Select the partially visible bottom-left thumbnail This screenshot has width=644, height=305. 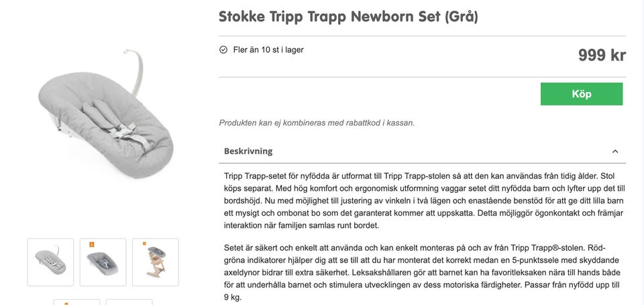(x=76, y=302)
